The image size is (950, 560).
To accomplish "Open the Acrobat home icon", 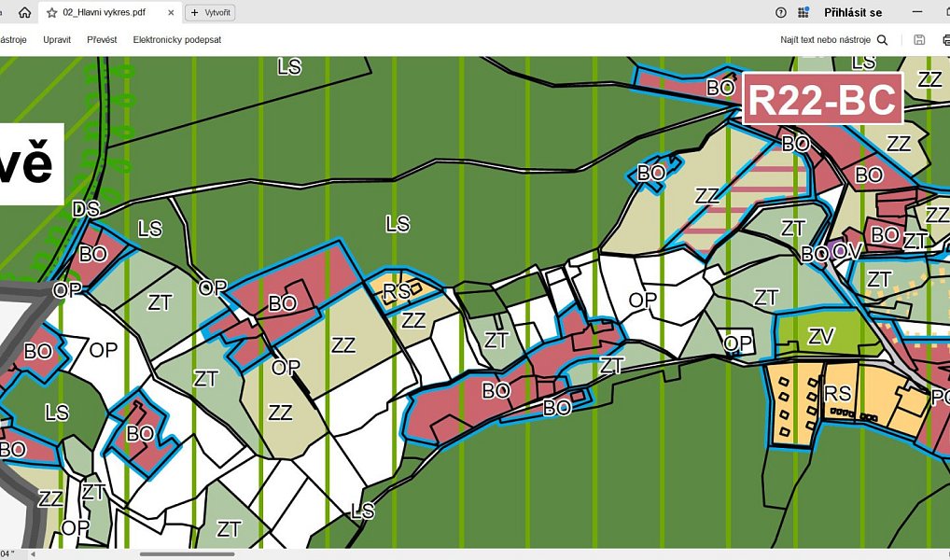I will coord(25,12).
